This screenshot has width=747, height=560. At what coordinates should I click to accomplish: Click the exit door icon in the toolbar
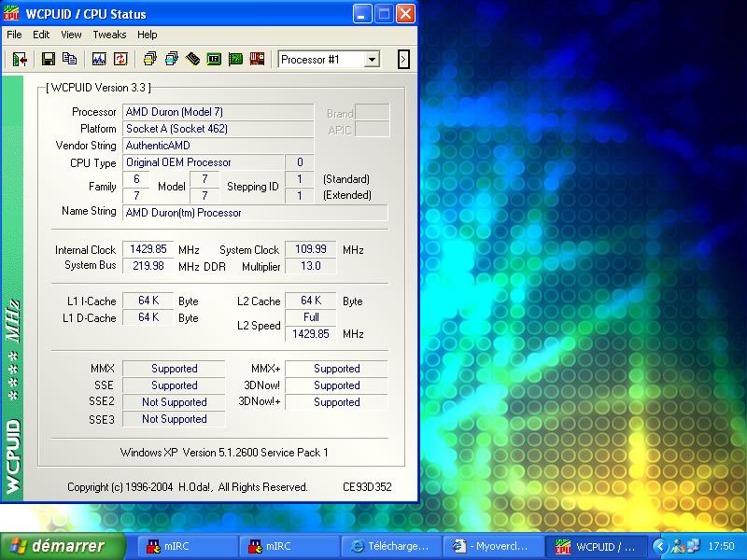(20, 59)
